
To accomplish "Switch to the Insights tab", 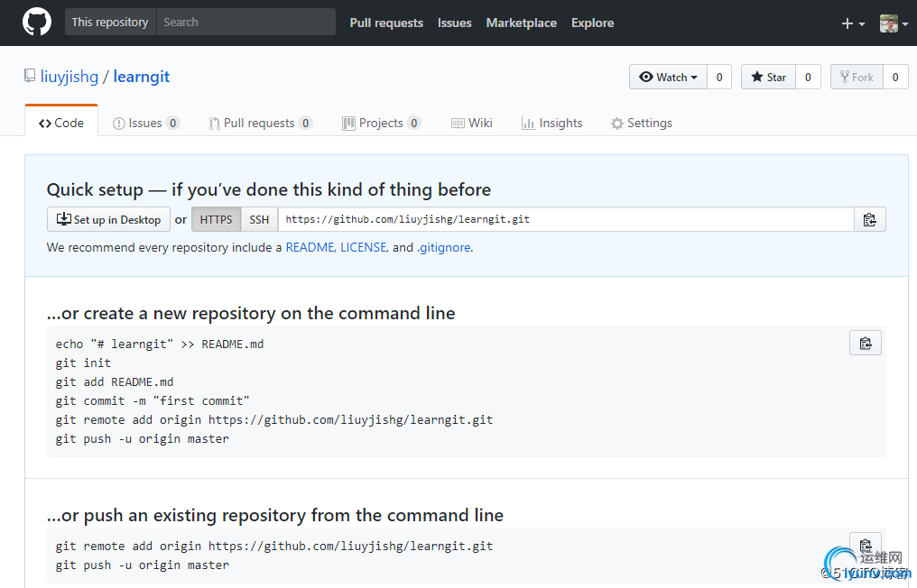I will 552,123.
